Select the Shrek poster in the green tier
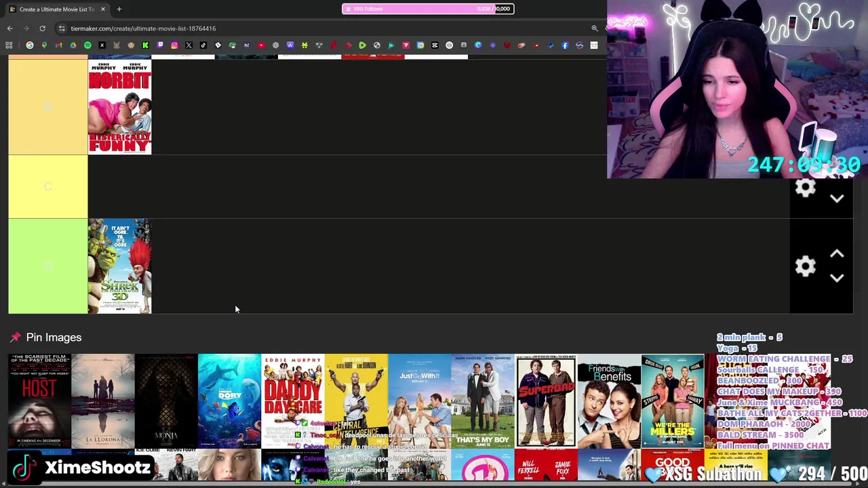This screenshot has width=868, height=488. click(119, 266)
